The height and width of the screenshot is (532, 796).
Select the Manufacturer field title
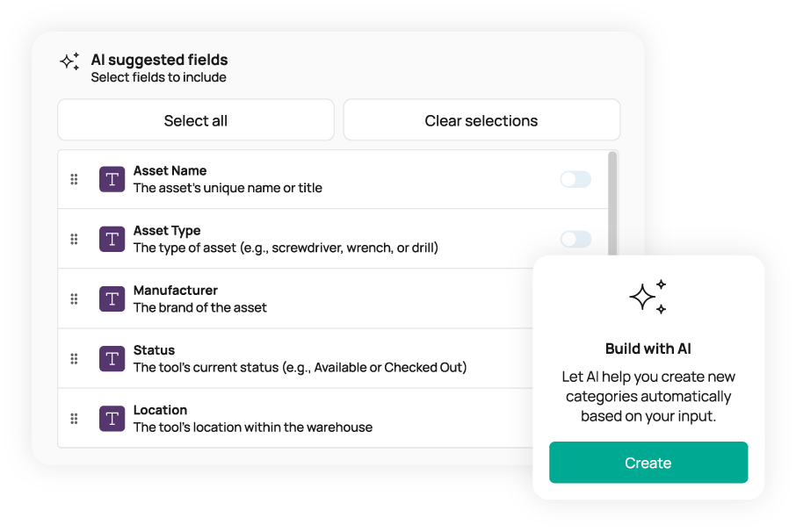coord(175,291)
